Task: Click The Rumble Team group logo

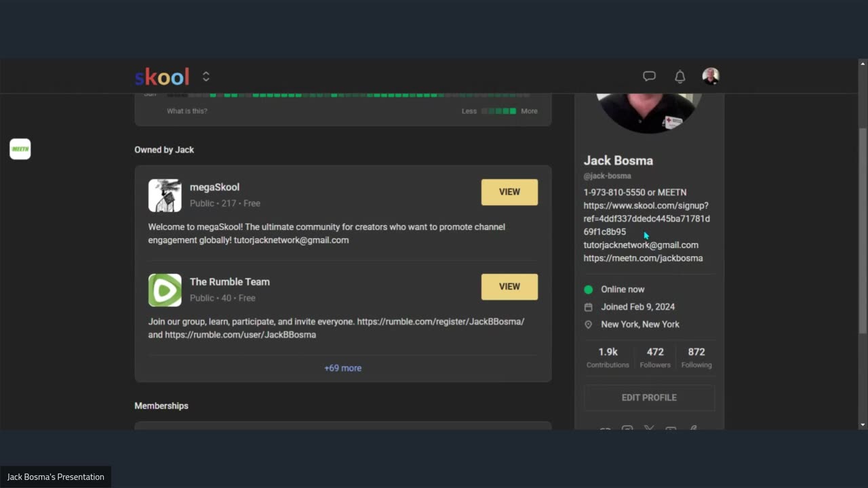Action: [165, 290]
